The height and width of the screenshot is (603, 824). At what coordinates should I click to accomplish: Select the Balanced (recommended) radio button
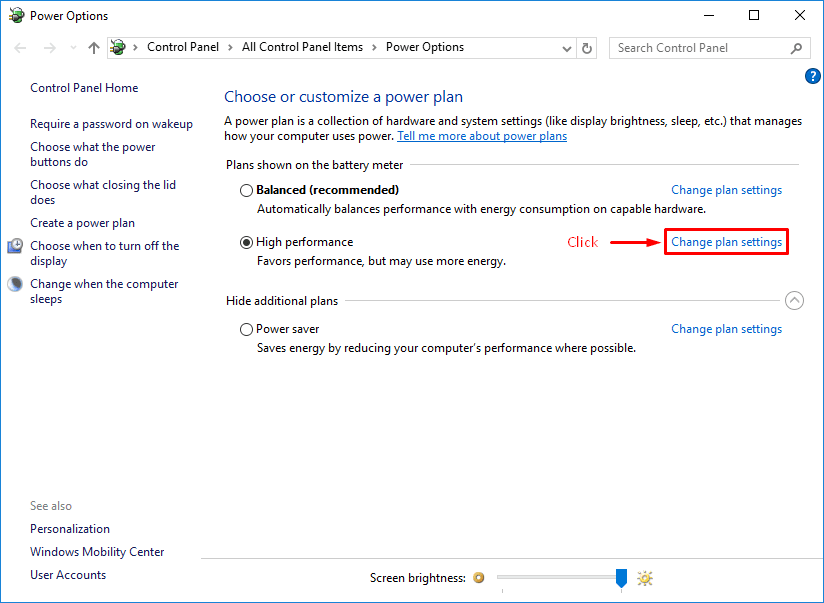pos(246,190)
